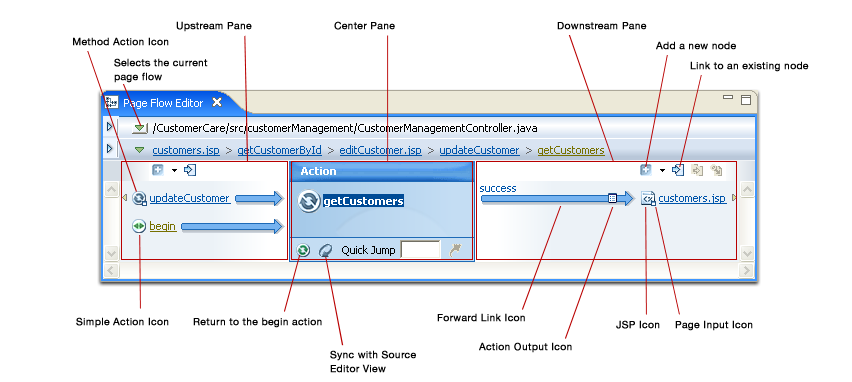This screenshot has height=382, width=852.
Task: Click the large getCustomers action icon in Center pane
Action: coord(309,201)
